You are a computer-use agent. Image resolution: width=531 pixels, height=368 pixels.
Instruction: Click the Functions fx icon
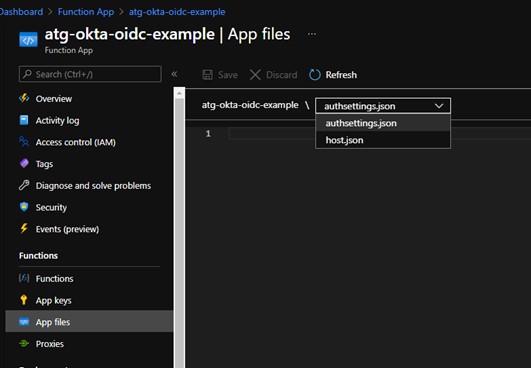point(24,278)
